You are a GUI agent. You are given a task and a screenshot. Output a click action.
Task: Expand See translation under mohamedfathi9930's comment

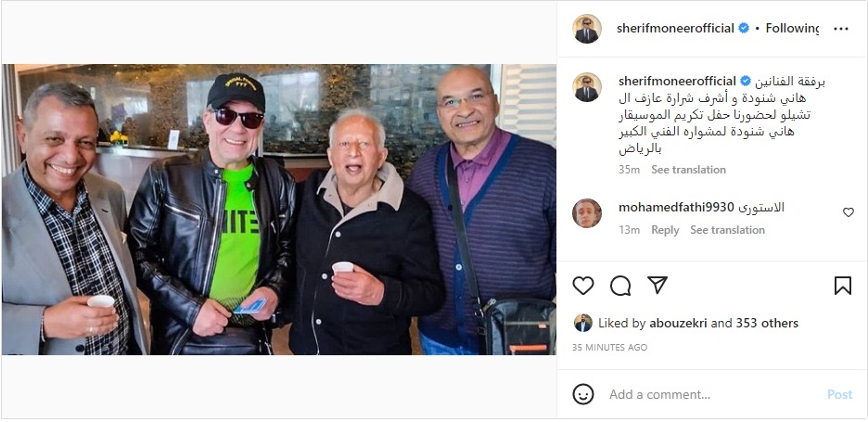[x=727, y=230]
